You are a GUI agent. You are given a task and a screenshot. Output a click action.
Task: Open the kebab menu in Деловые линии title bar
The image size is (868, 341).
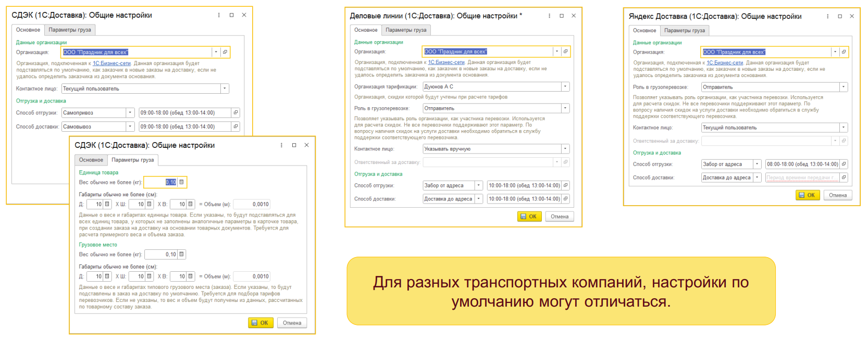(x=549, y=16)
